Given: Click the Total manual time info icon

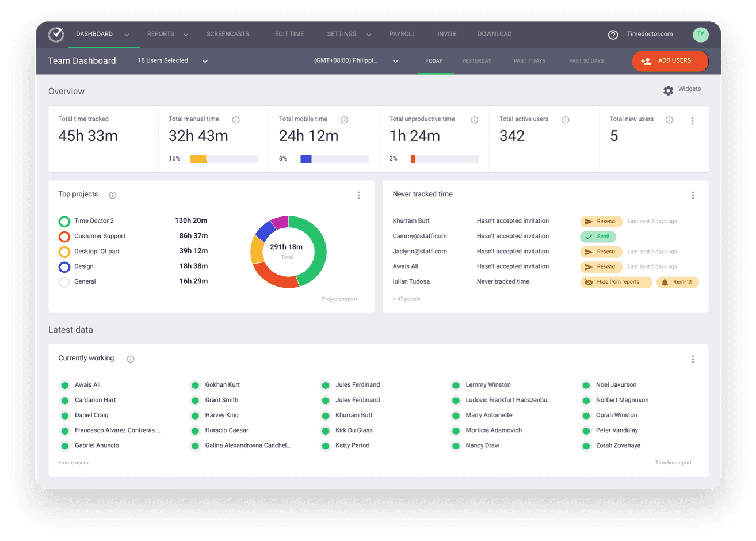Looking at the screenshot, I should click(x=236, y=119).
